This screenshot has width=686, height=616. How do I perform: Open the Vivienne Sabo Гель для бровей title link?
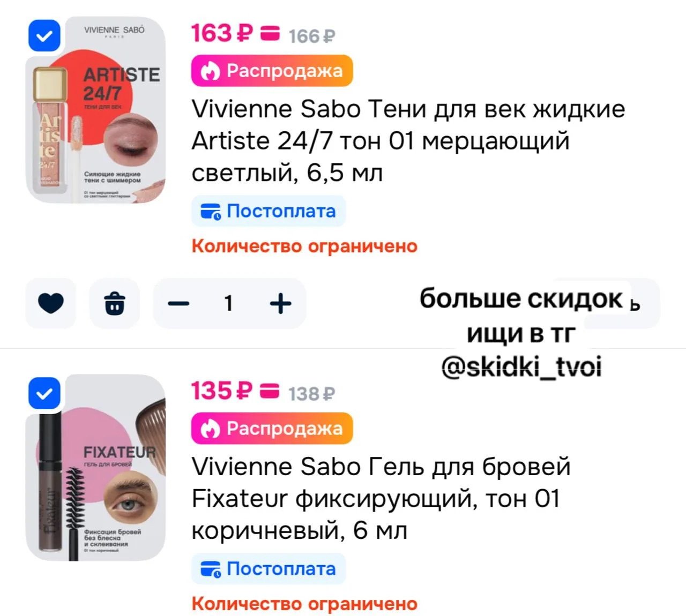[381, 498]
